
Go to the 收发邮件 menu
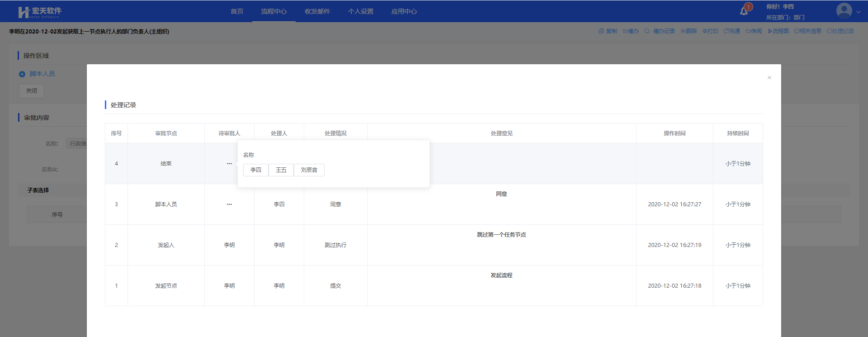tap(317, 11)
